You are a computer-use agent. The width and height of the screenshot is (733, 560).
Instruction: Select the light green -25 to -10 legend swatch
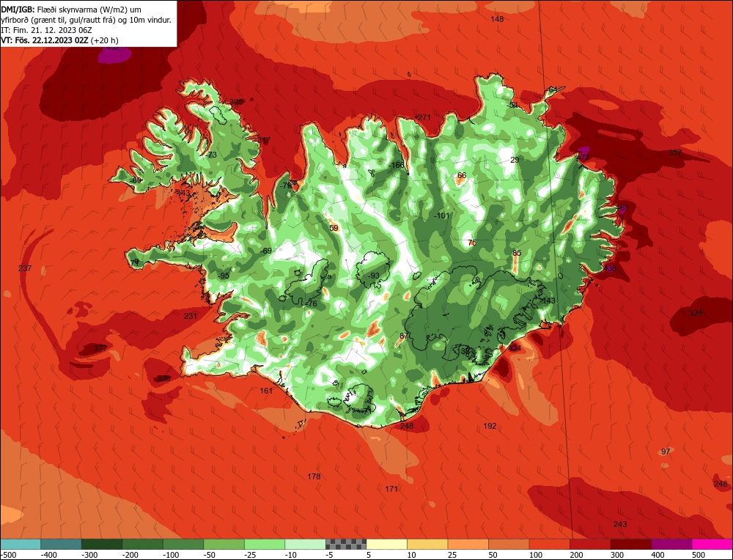pyautogui.click(x=265, y=544)
